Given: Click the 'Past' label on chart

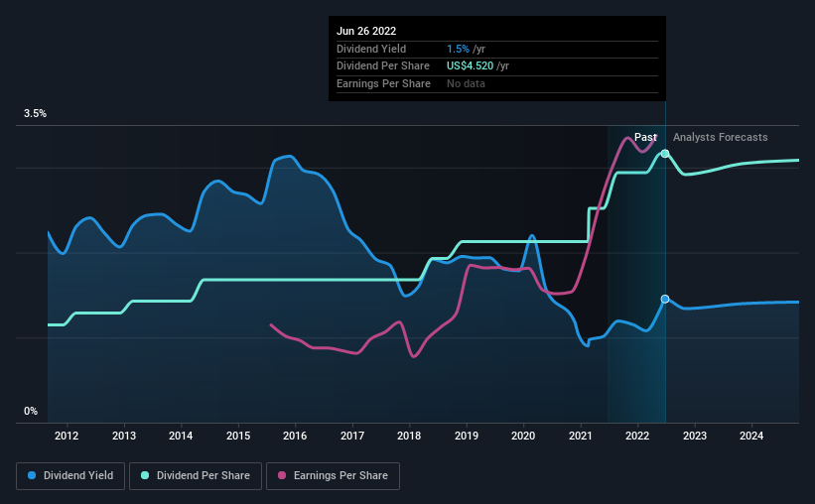Looking at the screenshot, I should [x=645, y=137].
